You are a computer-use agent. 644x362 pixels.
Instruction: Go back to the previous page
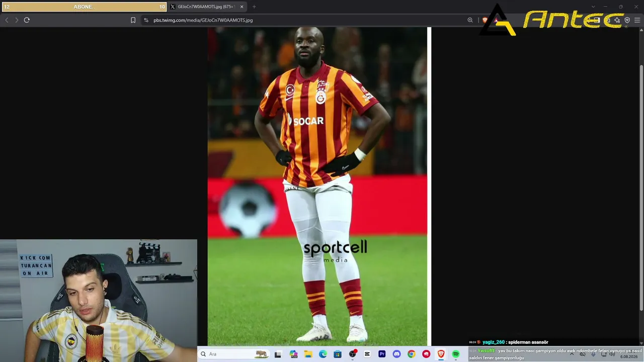click(x=7, y=20)
